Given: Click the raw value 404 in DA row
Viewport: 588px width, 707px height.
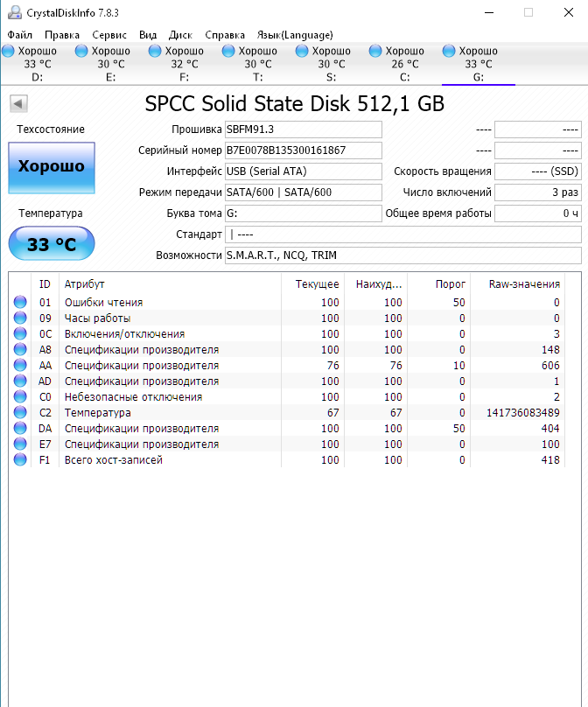Looking at the screenshot, I should 550,429.
